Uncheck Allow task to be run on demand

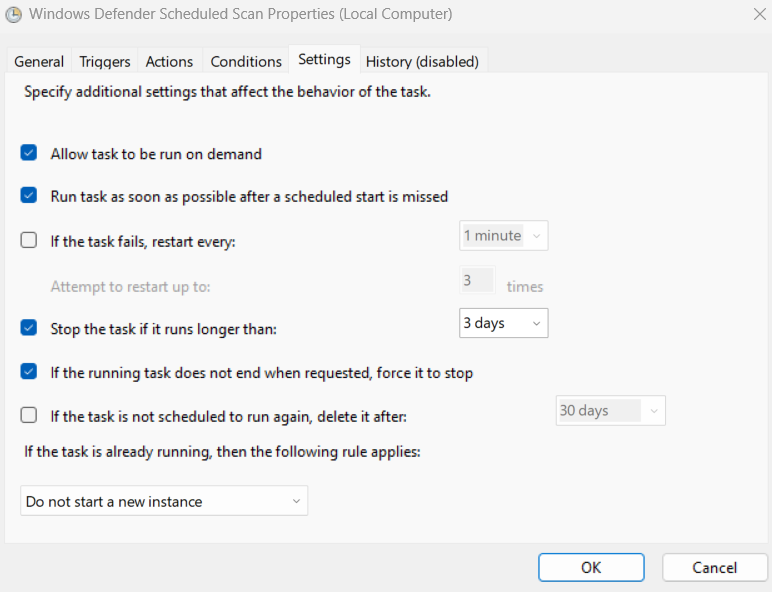(x=29, y=153)
